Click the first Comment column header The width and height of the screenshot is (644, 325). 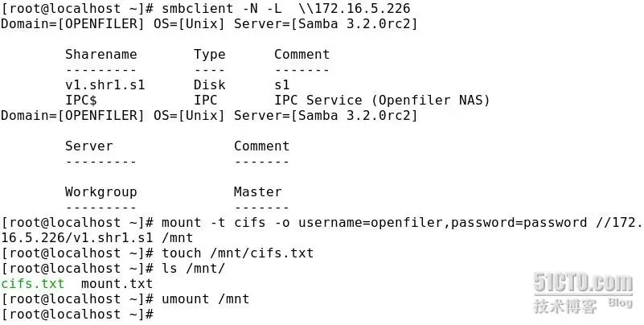coord(301,54)
